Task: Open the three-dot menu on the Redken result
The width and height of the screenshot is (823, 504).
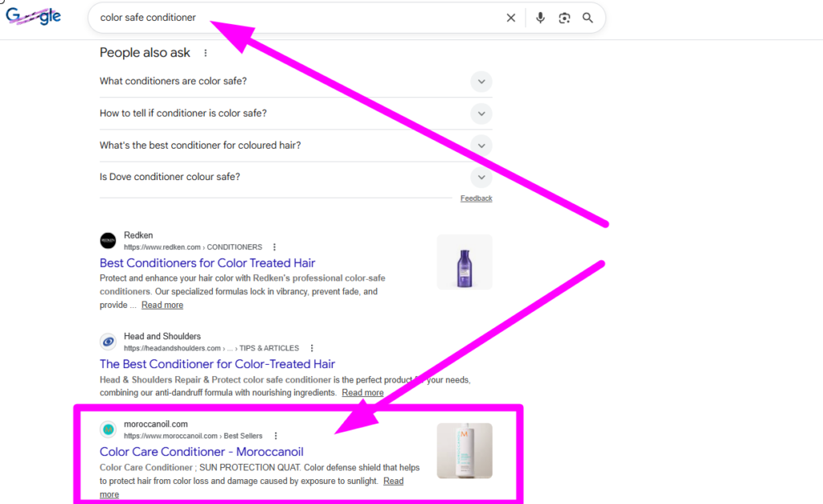Action: [276, 247]
